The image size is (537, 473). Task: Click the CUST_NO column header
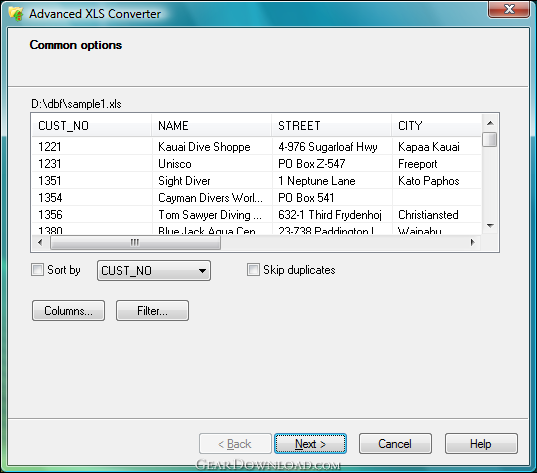tap(91, 126)
